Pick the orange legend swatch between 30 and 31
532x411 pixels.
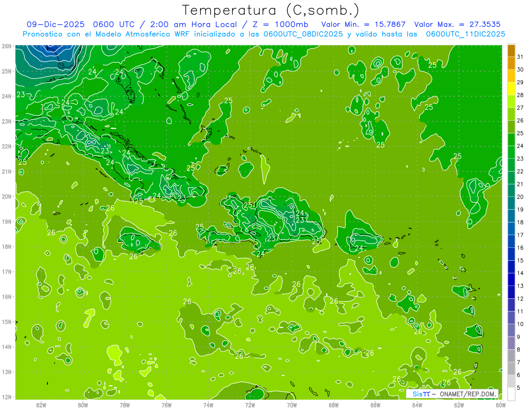(x=511, y=63)
